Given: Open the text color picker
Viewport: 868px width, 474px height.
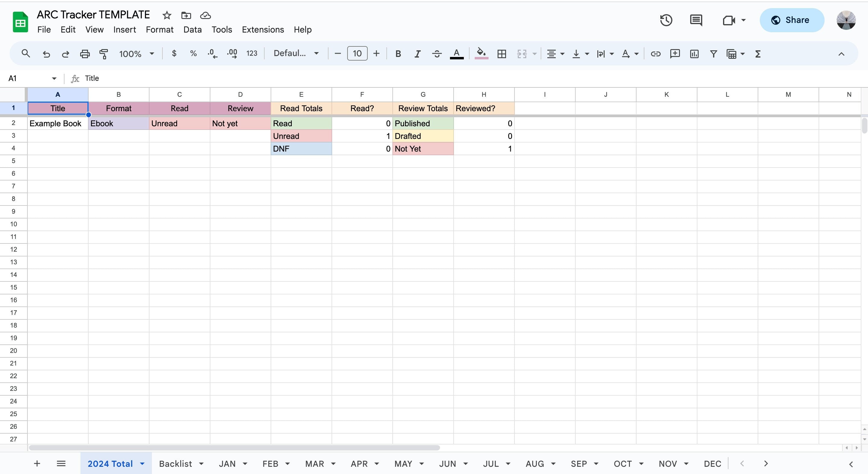Looking at the screenshot, I should (457, 54).
